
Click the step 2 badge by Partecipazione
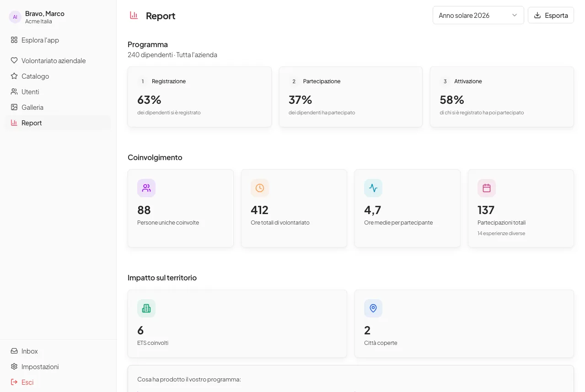click(294, 81)
